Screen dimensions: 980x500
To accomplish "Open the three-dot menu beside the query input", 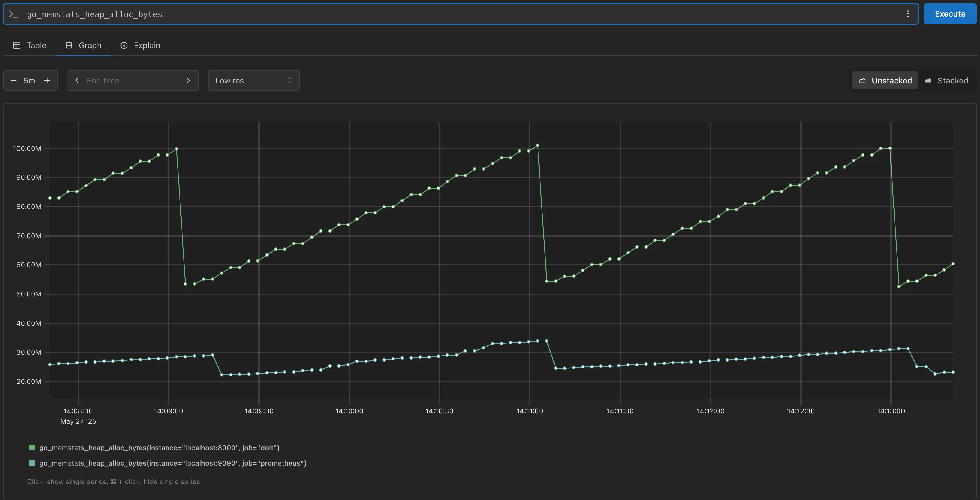I will [x=908, y=14].
